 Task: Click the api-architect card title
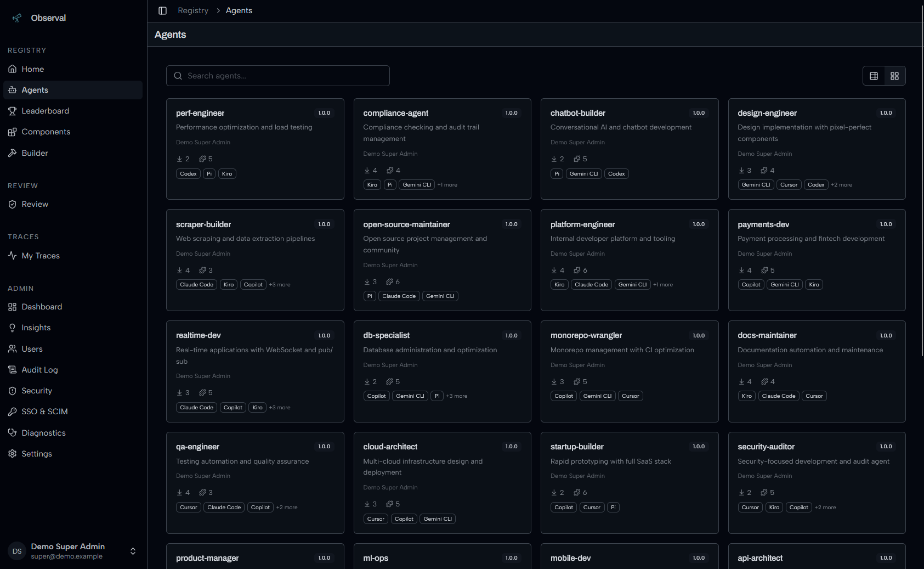[x=760, y=558]
